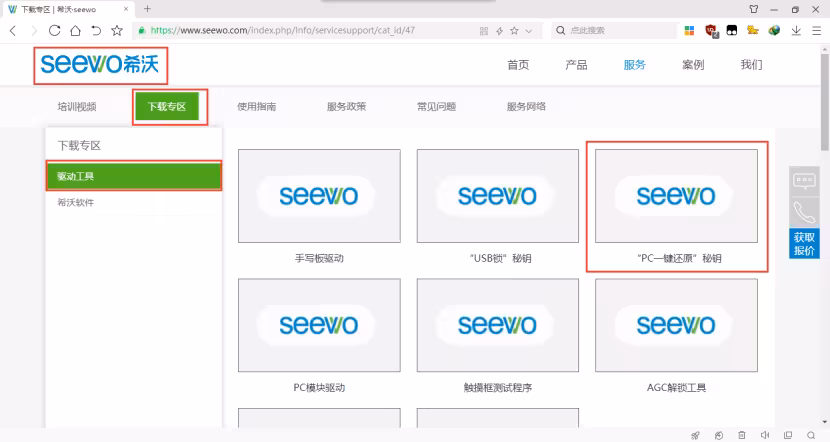The width and height of the screenshot is (830, 442).
Task: Open the 我们 navigation item
Action: pos(751,65)
